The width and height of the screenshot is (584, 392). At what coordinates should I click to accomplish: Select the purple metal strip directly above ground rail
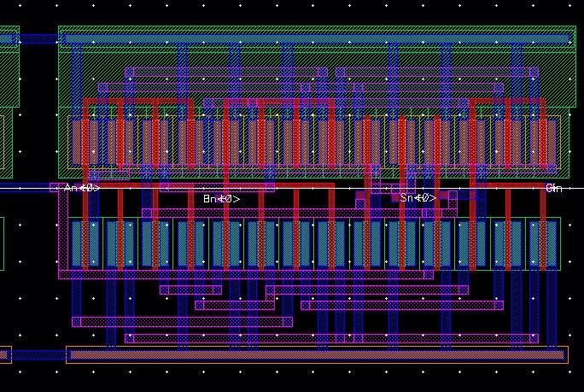[x=331, y=338]
